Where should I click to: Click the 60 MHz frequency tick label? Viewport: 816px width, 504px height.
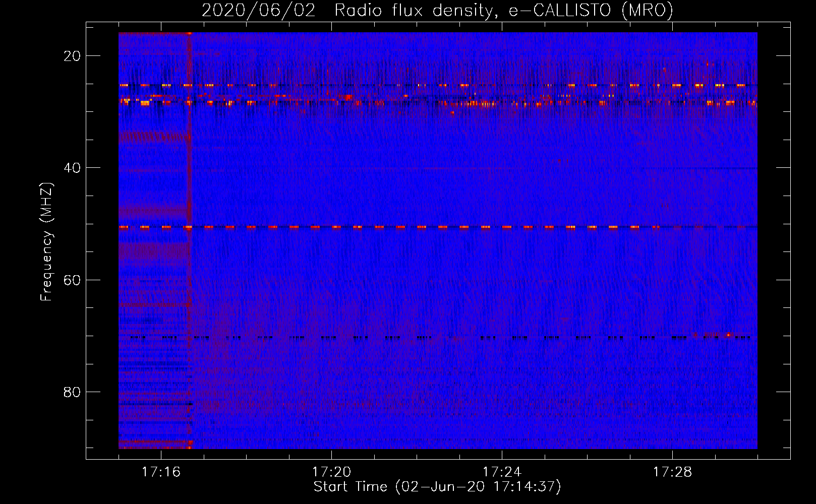click(x=72, y=280)
